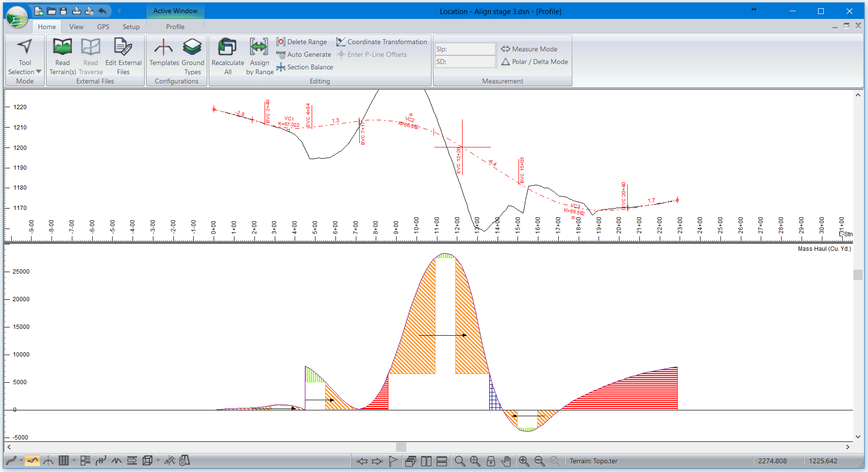Click the zoom in magnifier icon
868x472 pixels.
click(524, 461)
